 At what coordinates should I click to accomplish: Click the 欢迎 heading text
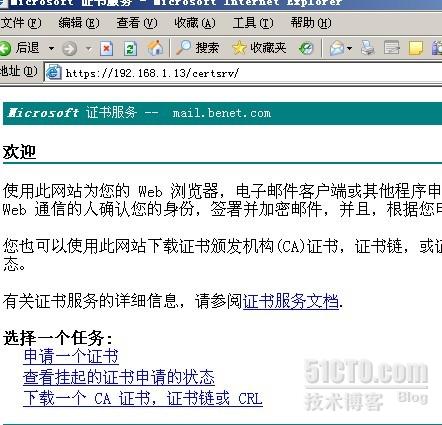coord(19,152)
